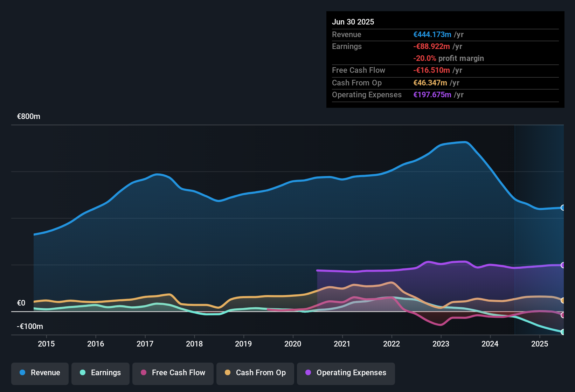Click the purple Operating Expenses legend dot
This screenshot has width=575, height=392.
[308, 372]
